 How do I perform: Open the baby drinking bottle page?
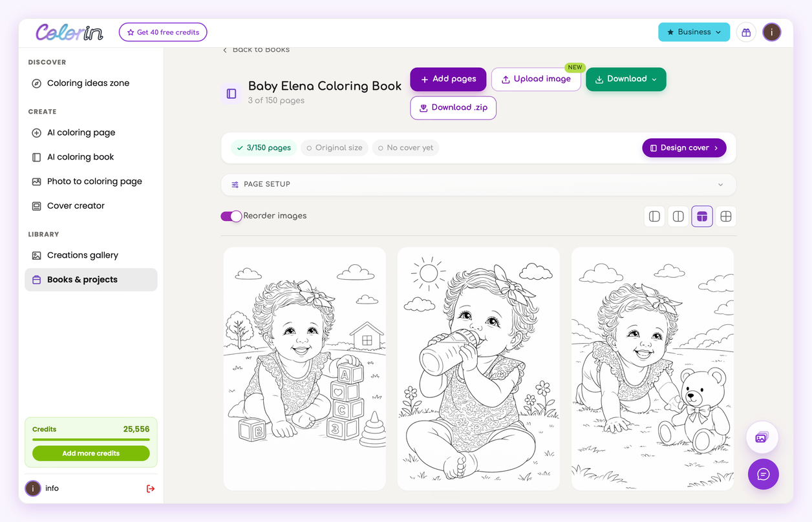[x=478, y=369]
